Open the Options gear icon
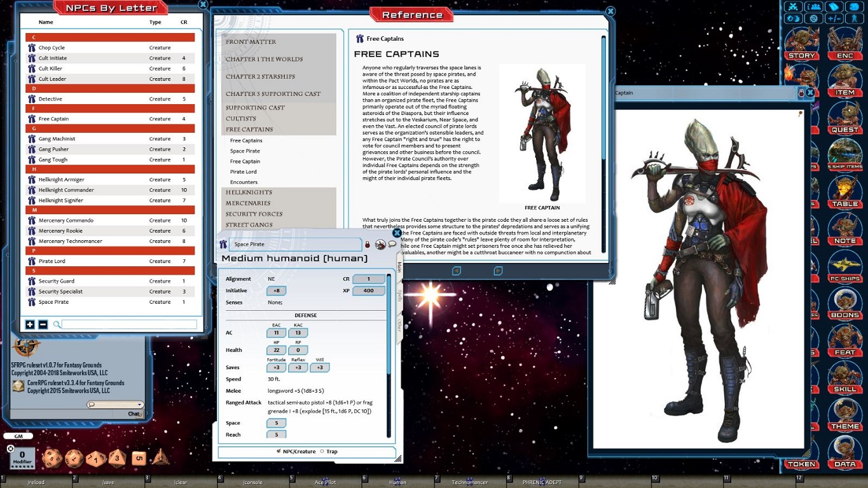 [x=815, y=20]
